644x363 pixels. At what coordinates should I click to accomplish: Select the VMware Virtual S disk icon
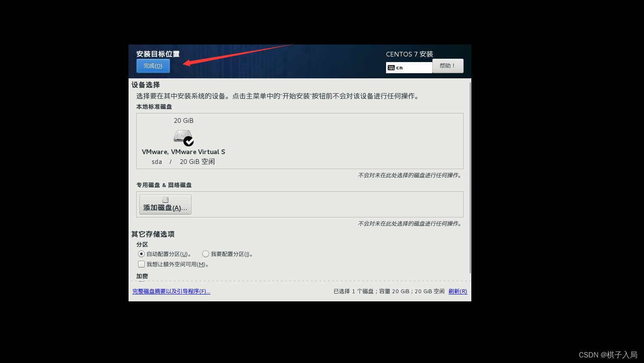click(x=183, y=137)
